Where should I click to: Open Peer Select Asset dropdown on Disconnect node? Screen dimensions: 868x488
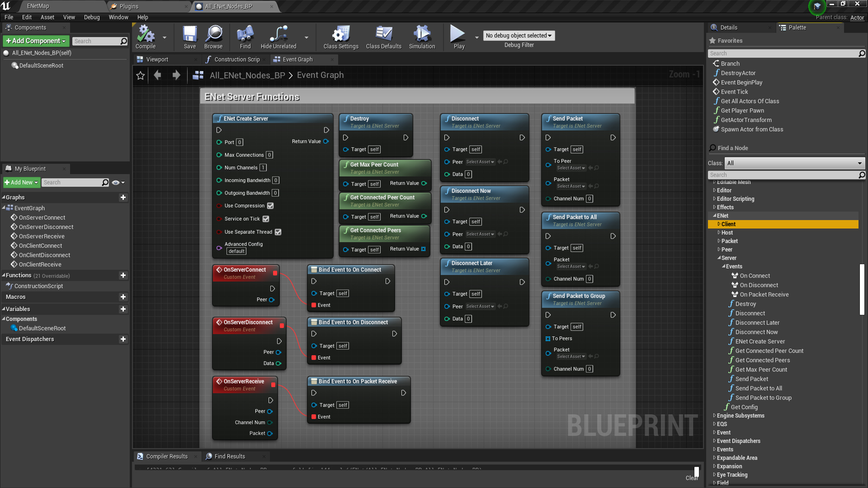click(x=480, y=162)
